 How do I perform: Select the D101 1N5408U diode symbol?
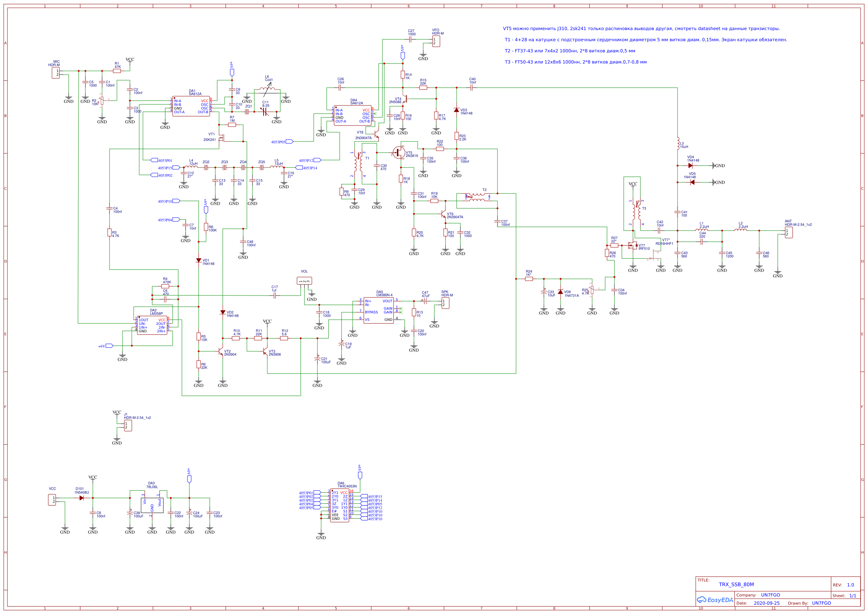pos(82,498)
